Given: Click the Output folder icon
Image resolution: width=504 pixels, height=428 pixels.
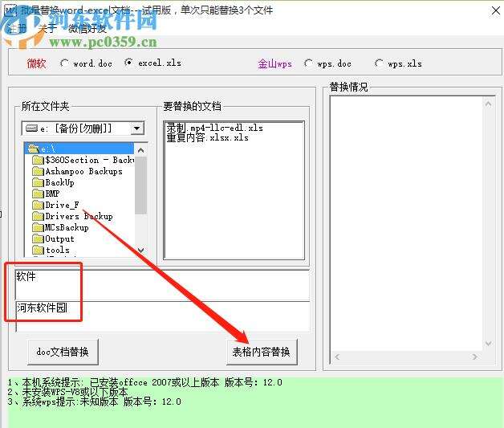Looking at the screenshot, I should pos(39,238).
